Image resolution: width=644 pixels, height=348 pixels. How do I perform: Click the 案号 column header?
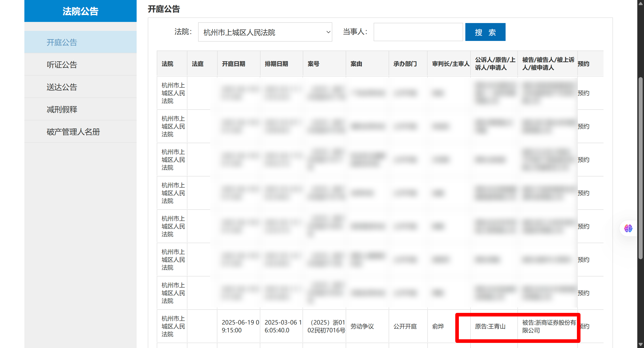point(313,64)
